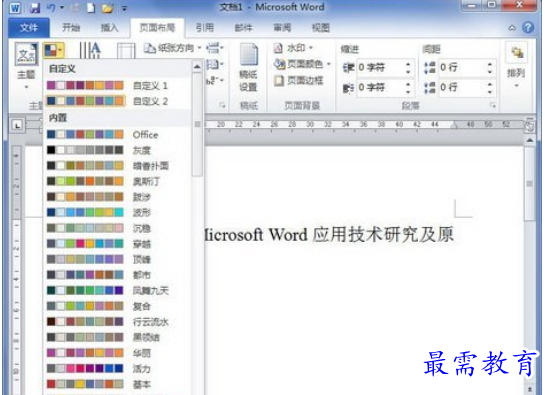Viewport: 545px width, 395px height.
Task: Switch to the References (引用) tab
Action: pos(204,27)
